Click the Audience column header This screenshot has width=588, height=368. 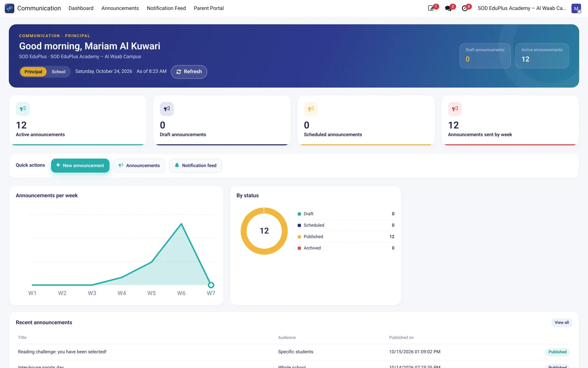pyautogui.click(x=287, y=337)
